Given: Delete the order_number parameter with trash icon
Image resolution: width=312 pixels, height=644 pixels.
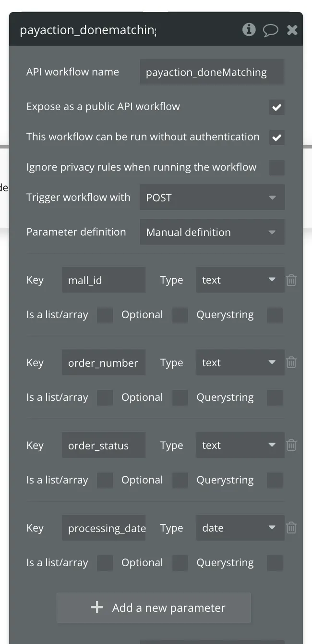Looking at the screenshot, I should 291,363.
